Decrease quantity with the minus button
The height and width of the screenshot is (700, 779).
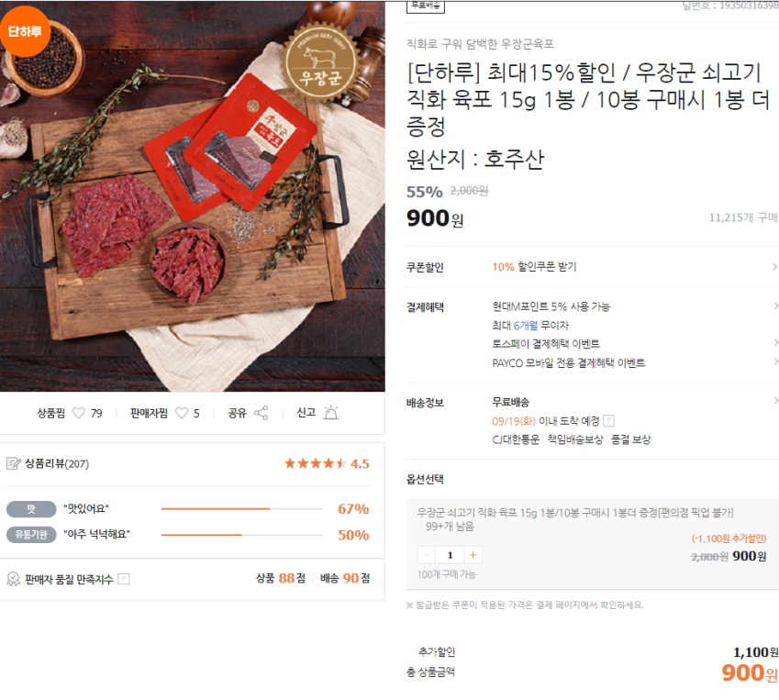pos(427,555)
